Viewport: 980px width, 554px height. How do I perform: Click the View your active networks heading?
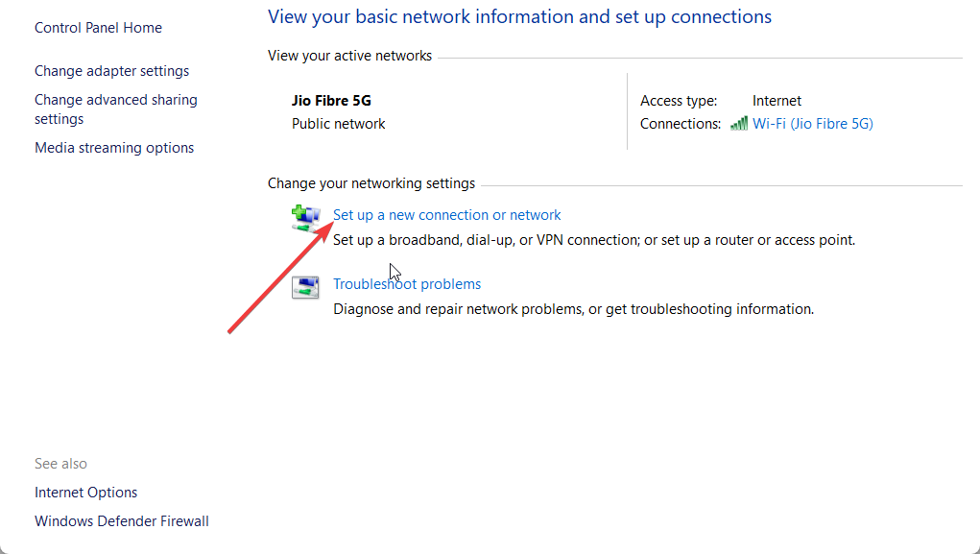coord(349,56)
